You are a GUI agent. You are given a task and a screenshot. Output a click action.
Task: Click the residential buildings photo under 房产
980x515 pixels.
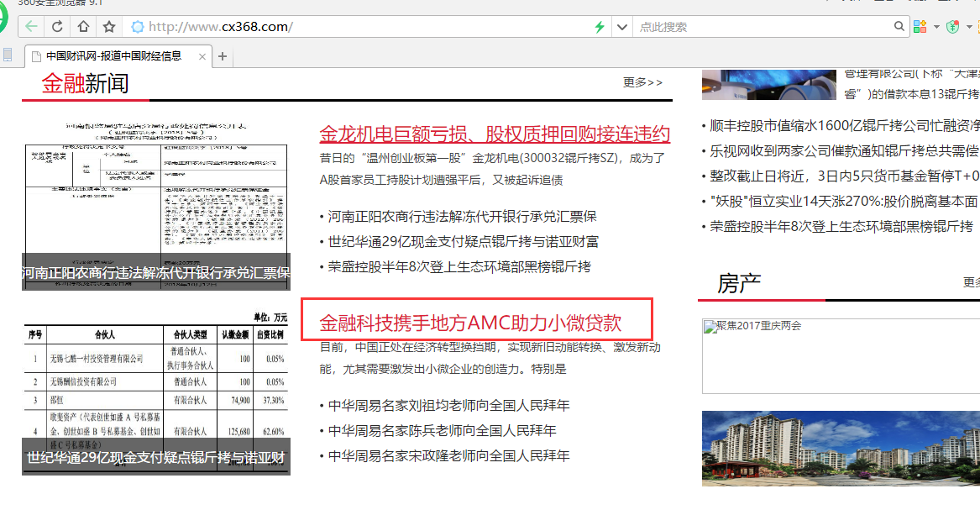(x=841, y=448)
